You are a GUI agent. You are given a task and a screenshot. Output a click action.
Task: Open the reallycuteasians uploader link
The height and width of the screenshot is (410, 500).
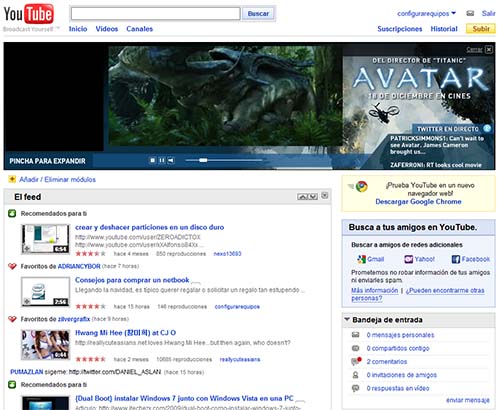pyautogui.click(x=240, y=359)
